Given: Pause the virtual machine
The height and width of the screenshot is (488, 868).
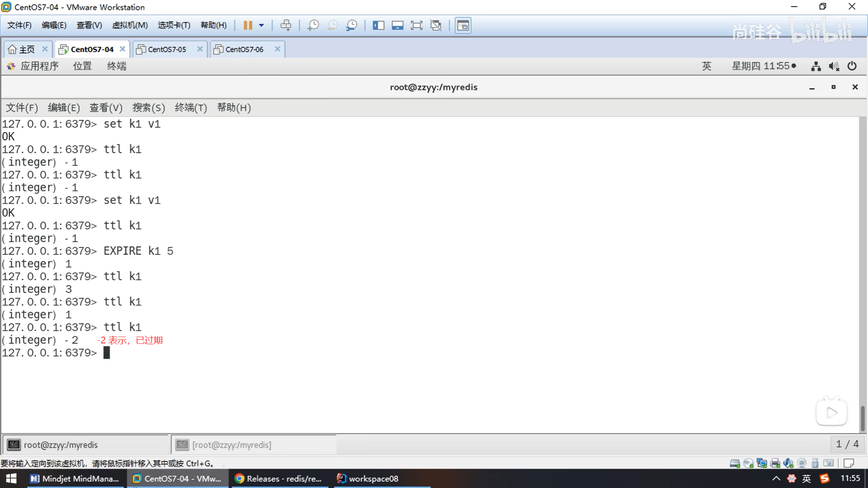Looking at the screenshot, I should tap(248, 25).
